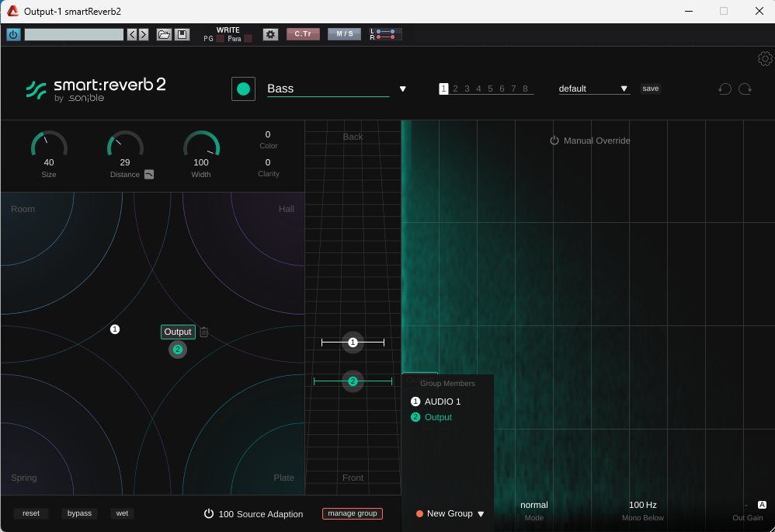Select state slot 5
The image size is (775, 532).
490,89
